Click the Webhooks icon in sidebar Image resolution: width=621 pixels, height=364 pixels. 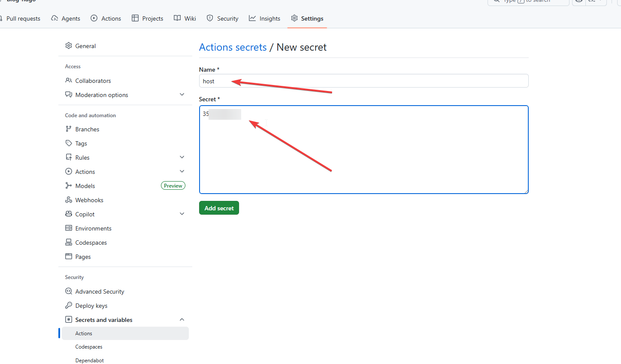pos(69,200)
